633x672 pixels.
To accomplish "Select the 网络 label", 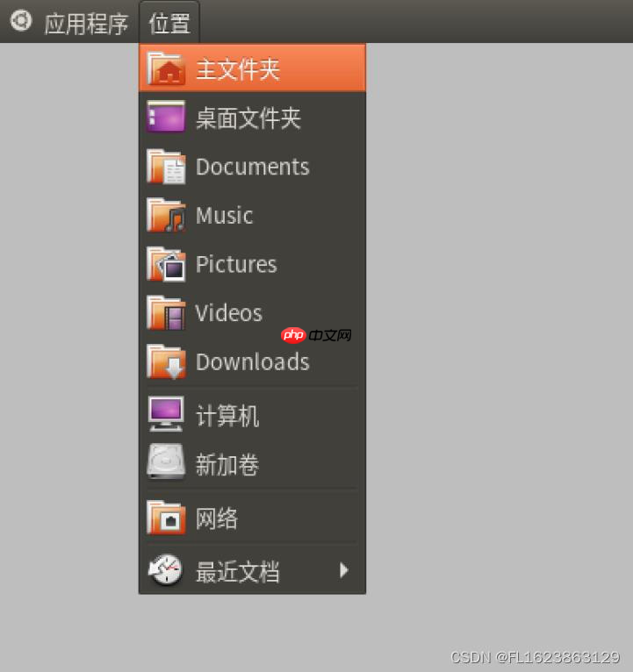I will click(x=217, y=518).
